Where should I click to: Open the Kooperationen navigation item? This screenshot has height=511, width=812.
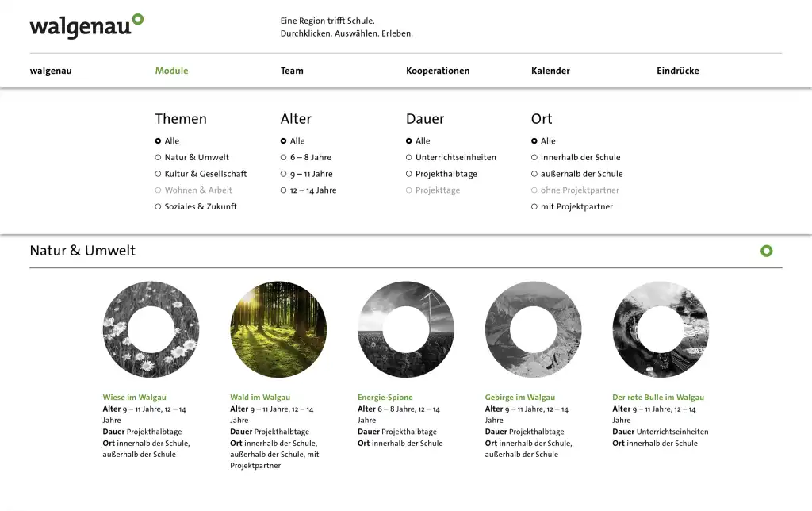pos(438,71)
